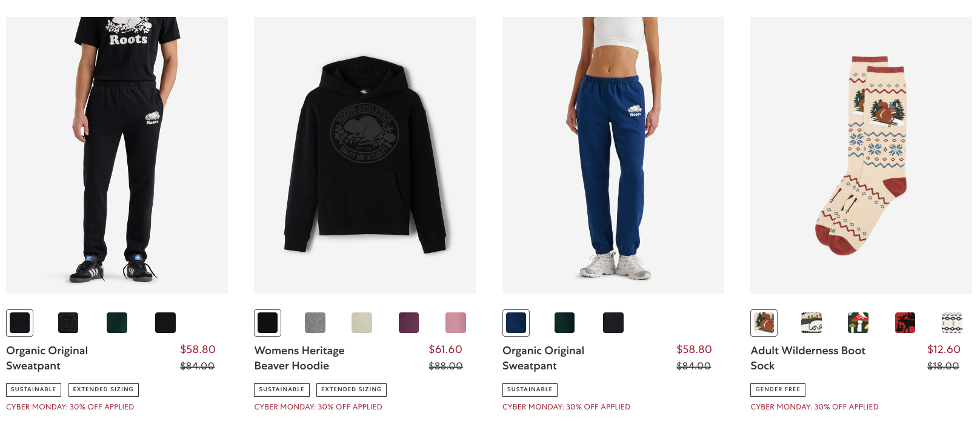Click the Gender Free tag
The height and width of the screenshot is (424, 980).
(778, 389)
